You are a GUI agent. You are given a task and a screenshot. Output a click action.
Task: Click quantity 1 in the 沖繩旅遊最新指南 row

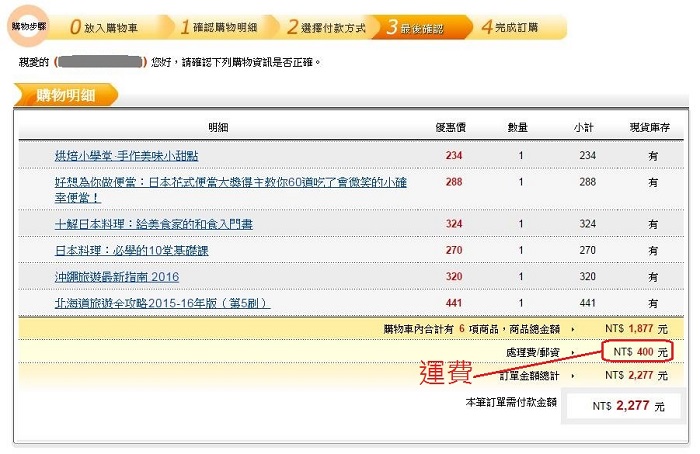point(521,276)
